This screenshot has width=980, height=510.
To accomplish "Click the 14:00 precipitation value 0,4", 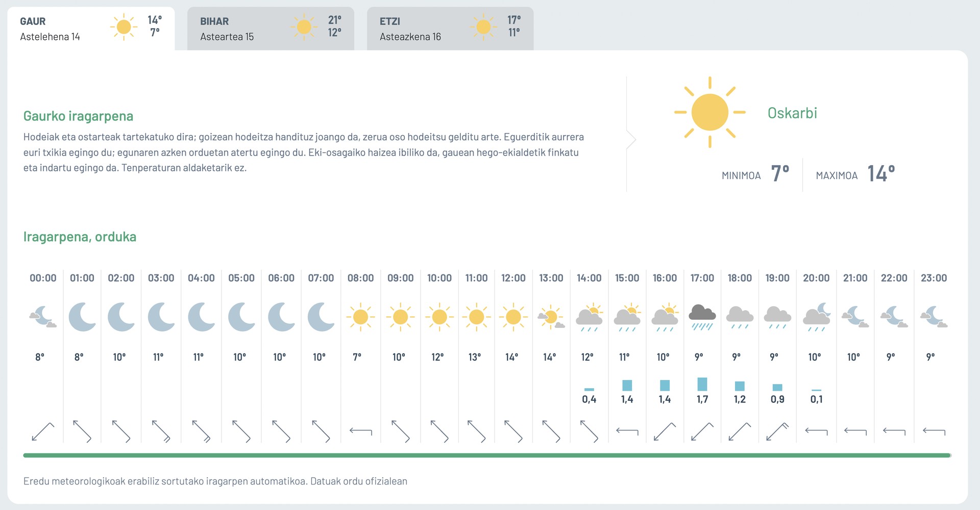I will (589, 399).
